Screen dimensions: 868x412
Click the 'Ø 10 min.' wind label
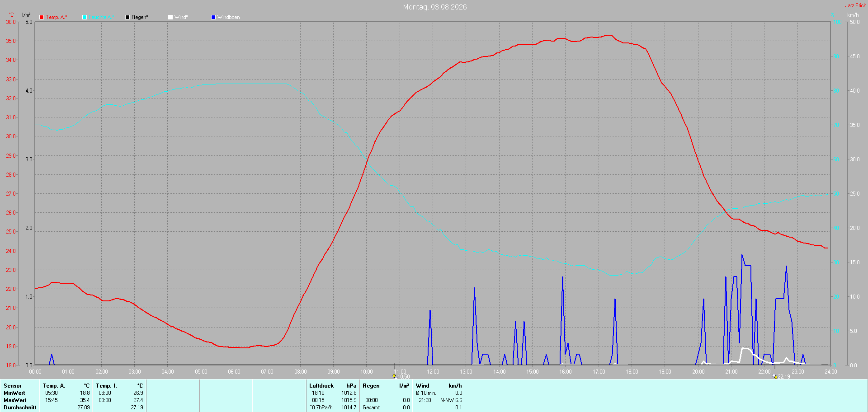click(x=426, y=393)
